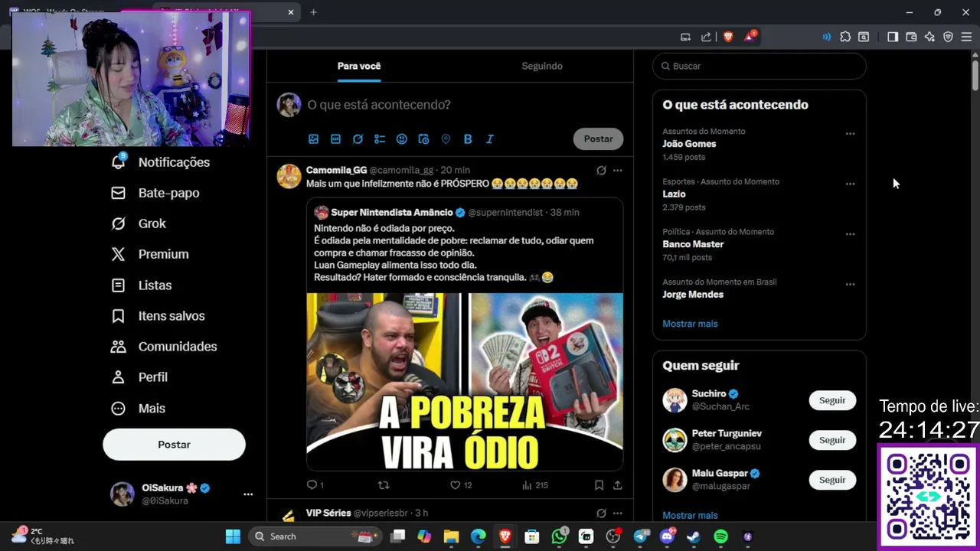Follow Malu Gaspar with Seguir button

click(832, 480)
